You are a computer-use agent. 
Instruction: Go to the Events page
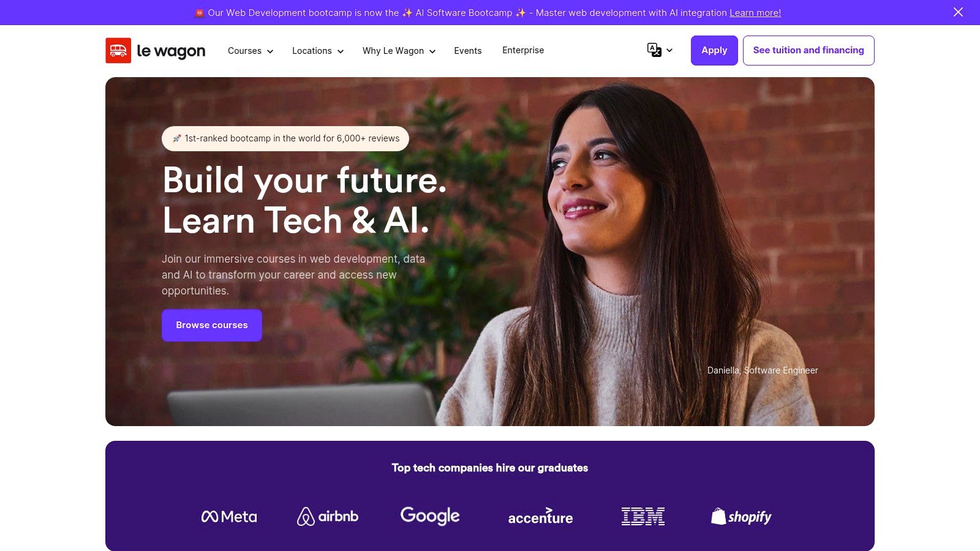(468, 51)
